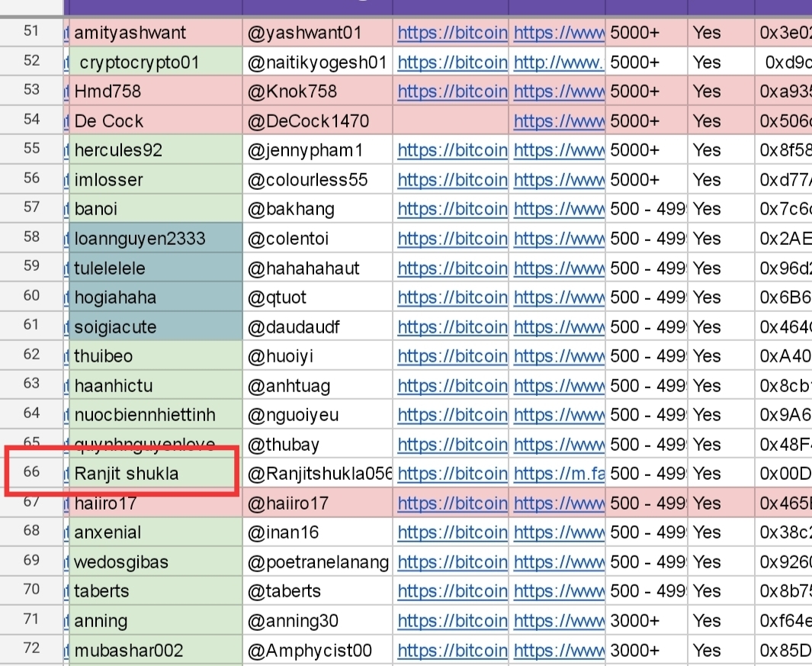Select the Yes cell in mubashar002 row
This screenshot has width=812, height=666.
coord(721,650)
